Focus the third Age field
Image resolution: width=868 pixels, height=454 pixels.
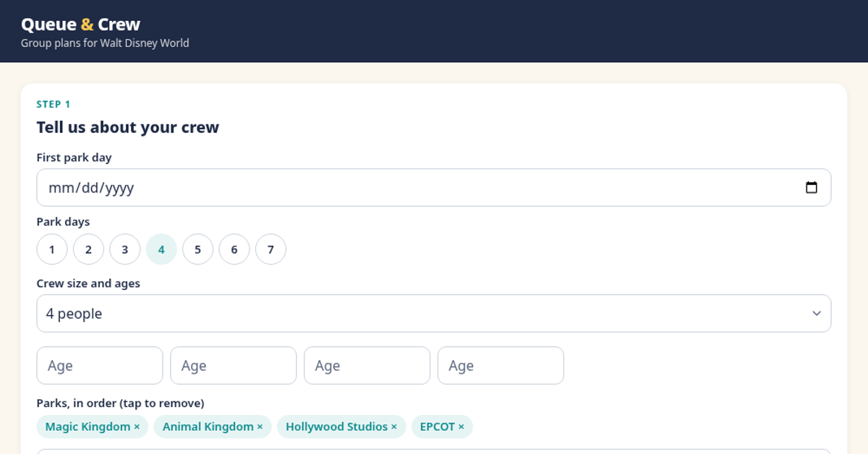[367, 366]
